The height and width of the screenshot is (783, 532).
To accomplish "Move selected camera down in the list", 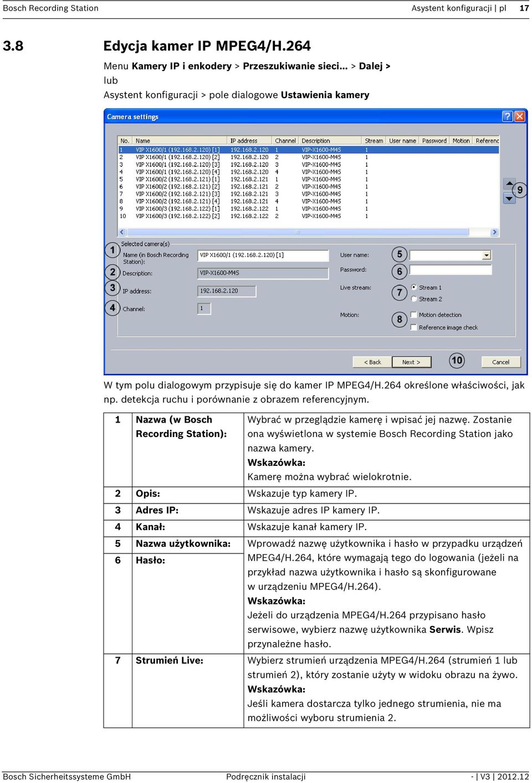I will click(509, 198).
